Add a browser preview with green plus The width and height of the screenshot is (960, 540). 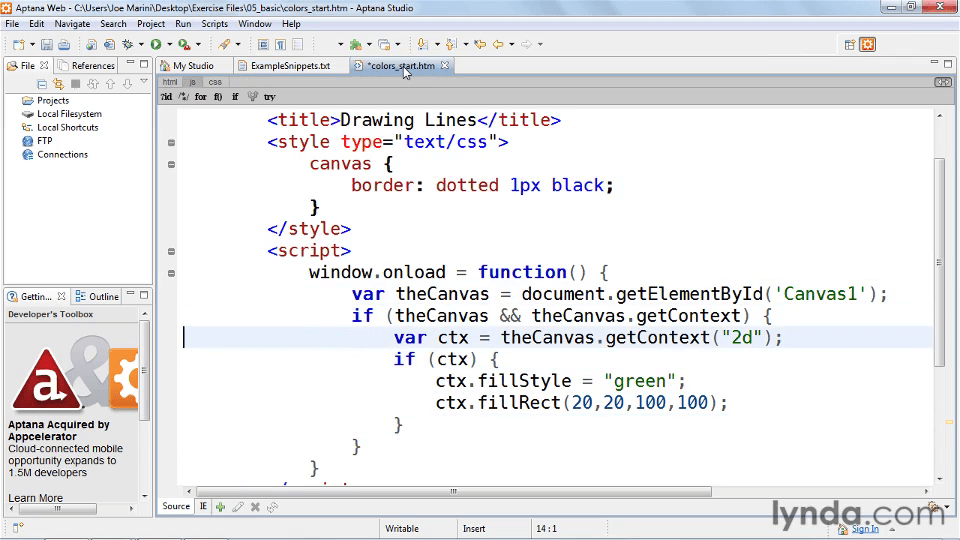click(x=220, y=507)
